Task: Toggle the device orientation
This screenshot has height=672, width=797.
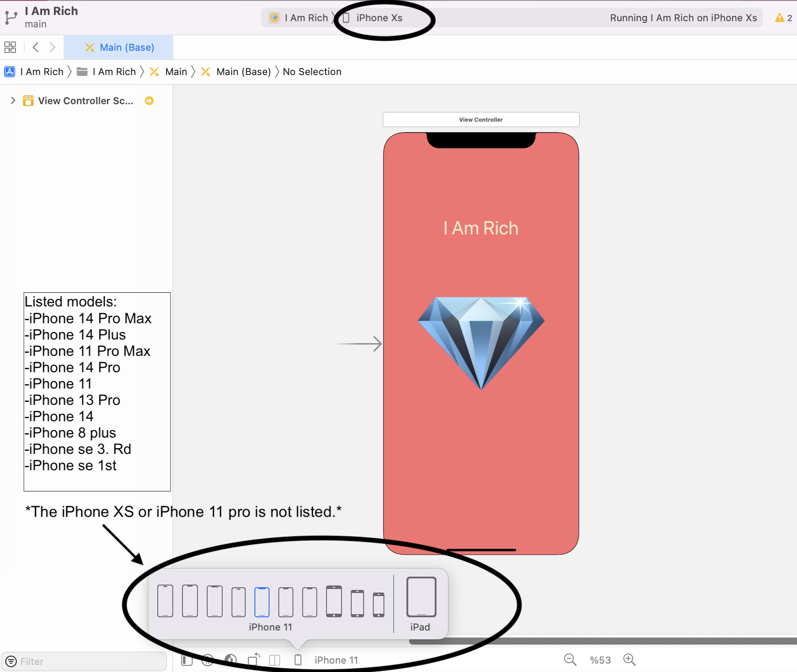Action: point(254,660)
